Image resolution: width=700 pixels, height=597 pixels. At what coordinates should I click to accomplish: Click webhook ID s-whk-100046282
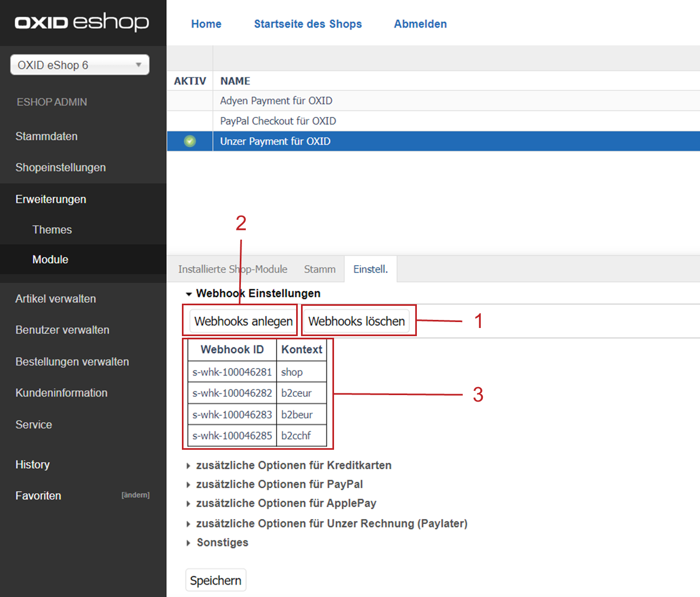[x=232, y=393]
